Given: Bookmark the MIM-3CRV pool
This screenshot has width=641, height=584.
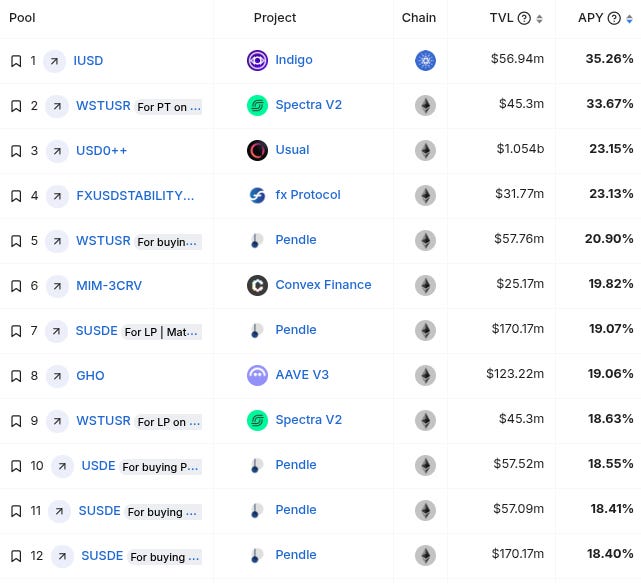Looking at the screenshot, I should pos(16,286).
